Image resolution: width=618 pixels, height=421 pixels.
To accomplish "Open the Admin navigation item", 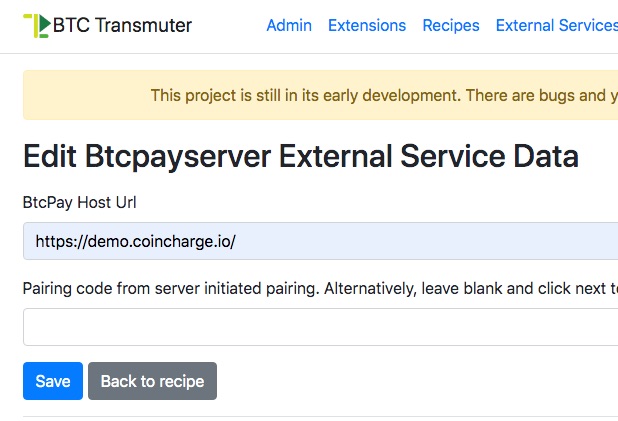I will [x=289, y=25].
